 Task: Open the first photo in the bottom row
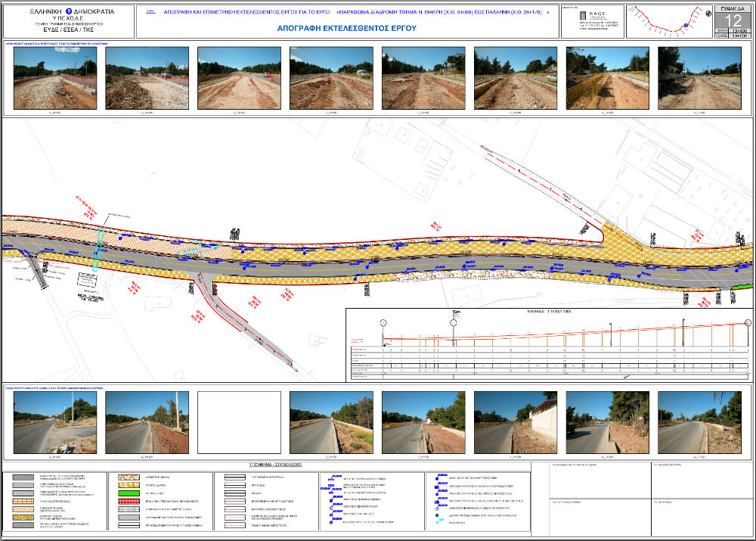[55, 422]
